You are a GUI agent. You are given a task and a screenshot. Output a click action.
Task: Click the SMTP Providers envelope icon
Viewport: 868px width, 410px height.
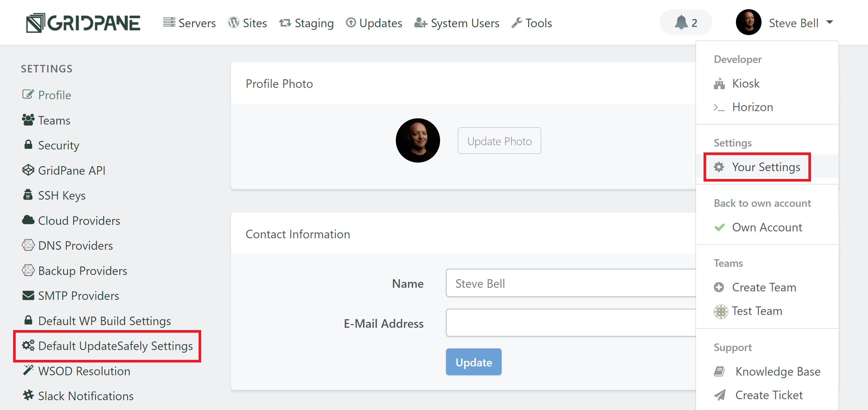[28, 296]
